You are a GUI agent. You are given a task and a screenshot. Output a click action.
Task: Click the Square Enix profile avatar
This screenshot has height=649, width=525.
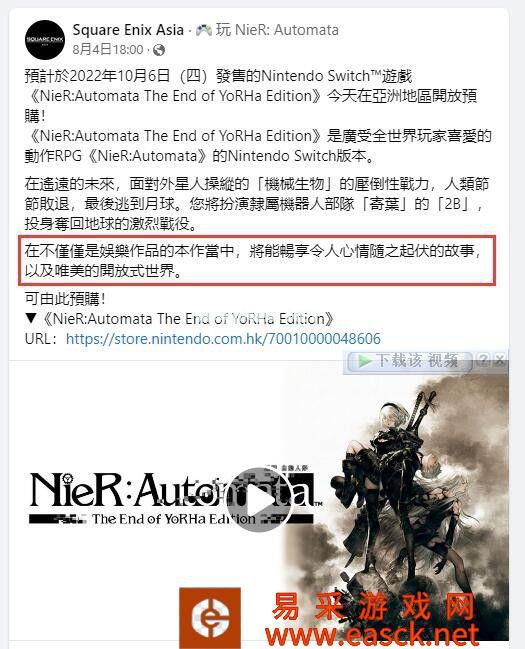click(x=45, y=39)
